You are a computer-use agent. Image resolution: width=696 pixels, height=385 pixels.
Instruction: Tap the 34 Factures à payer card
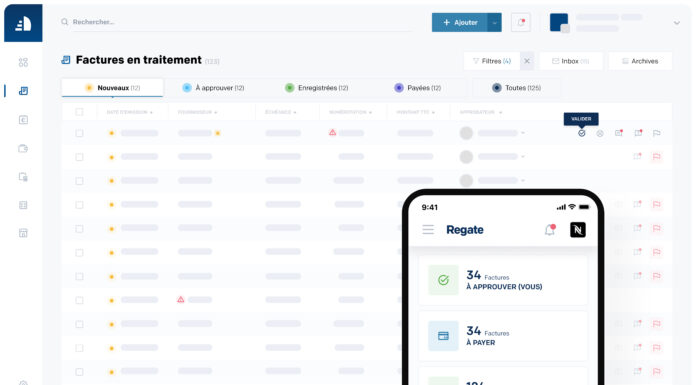tap(503, 336)
